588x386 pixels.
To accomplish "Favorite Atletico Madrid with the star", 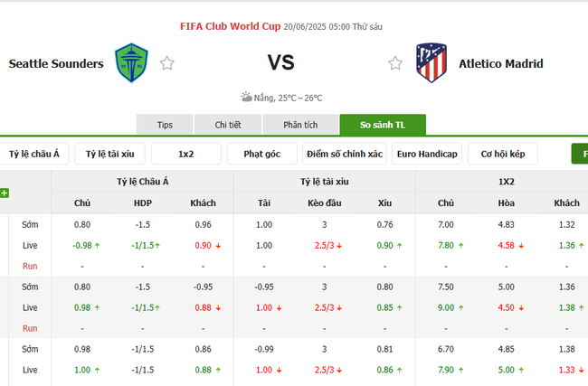I will click(395, 63).
